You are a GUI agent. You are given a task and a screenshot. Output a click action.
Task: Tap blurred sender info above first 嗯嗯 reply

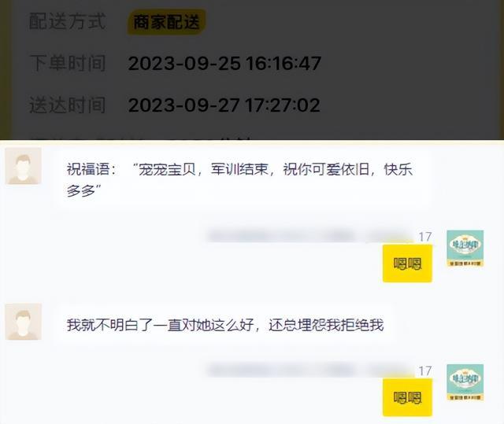[310, 236]
